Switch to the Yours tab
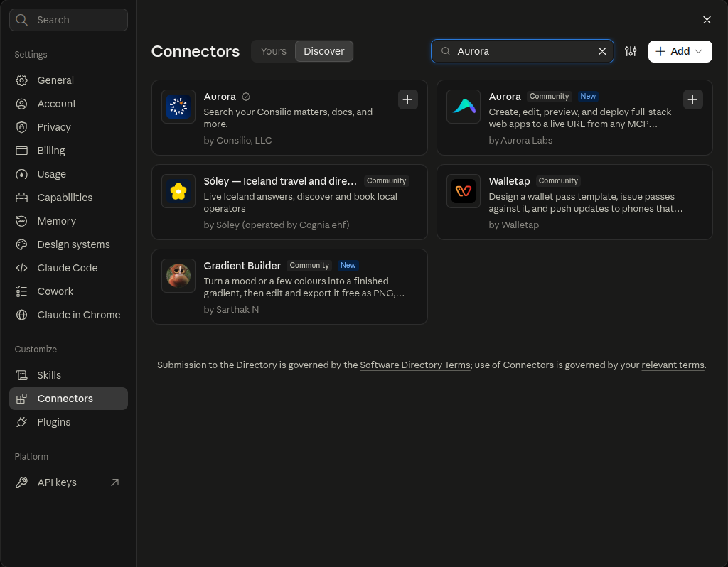 click(x=274, y=51)
